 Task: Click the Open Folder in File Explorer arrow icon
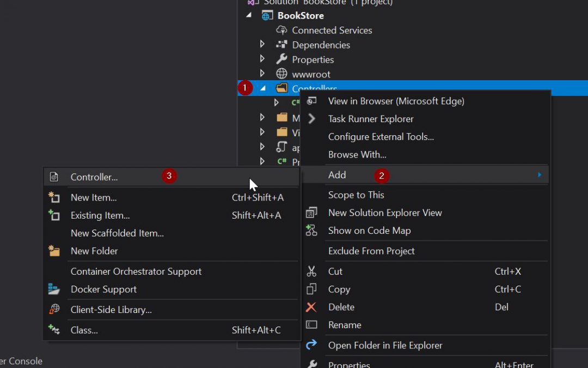click(311, 345)
